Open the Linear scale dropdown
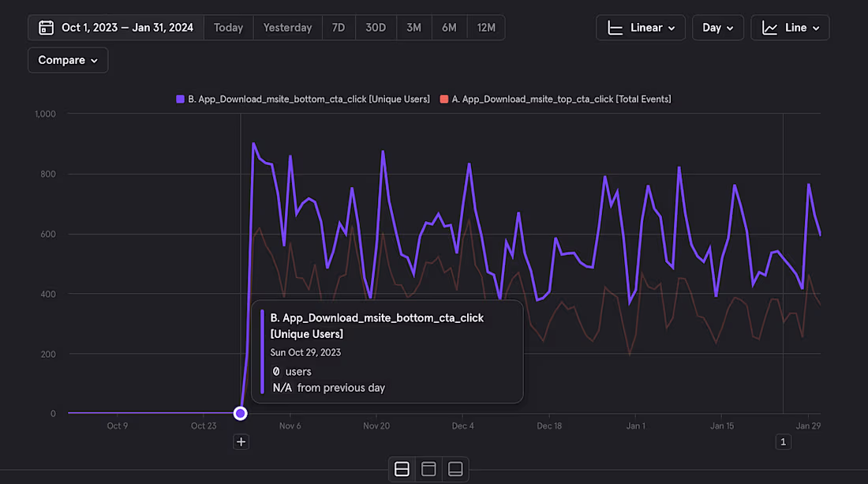The height and width of the screenshot is (484, 868). point(641,27)
